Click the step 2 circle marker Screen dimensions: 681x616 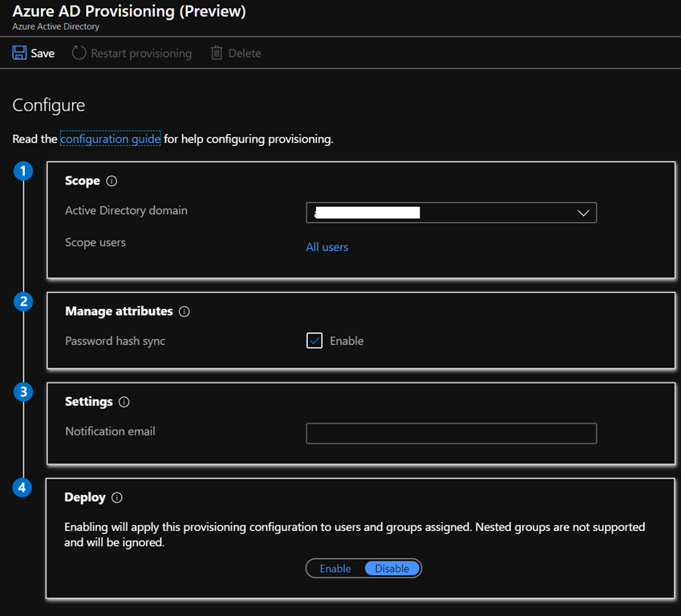click(x=23, y=301)
